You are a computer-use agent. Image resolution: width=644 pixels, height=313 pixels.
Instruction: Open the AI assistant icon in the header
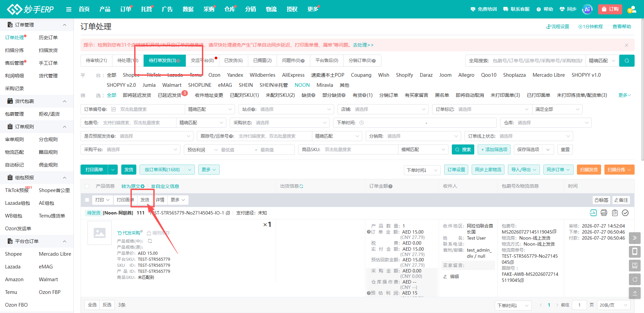[587, 9]
